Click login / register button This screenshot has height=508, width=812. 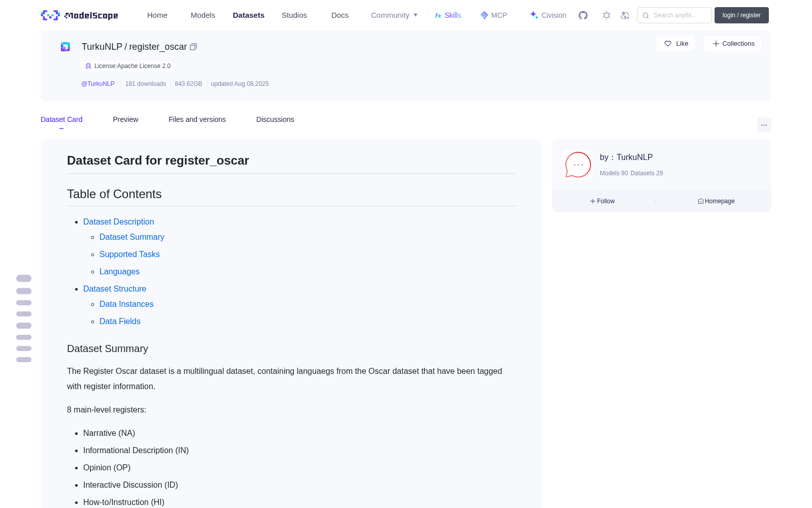pos(741,15)
